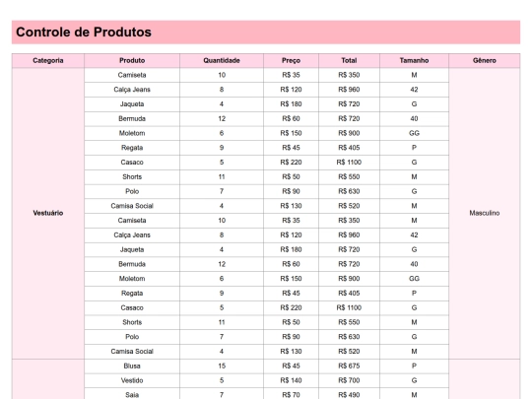This screenshot has height=399, width=532.
Task: Select the merged Vestuário category cell
Action: [x=48, y=213]
